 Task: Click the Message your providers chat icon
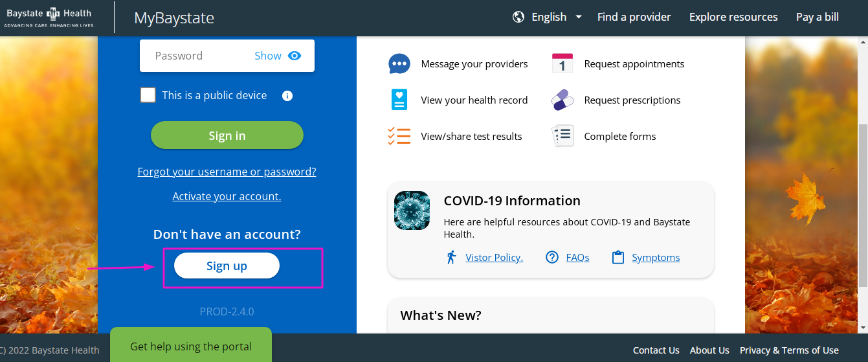point(399,64)
